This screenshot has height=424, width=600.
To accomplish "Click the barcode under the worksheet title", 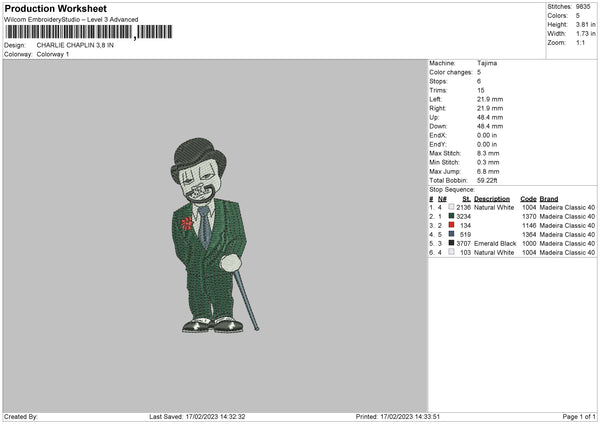I will click(89, 32).
